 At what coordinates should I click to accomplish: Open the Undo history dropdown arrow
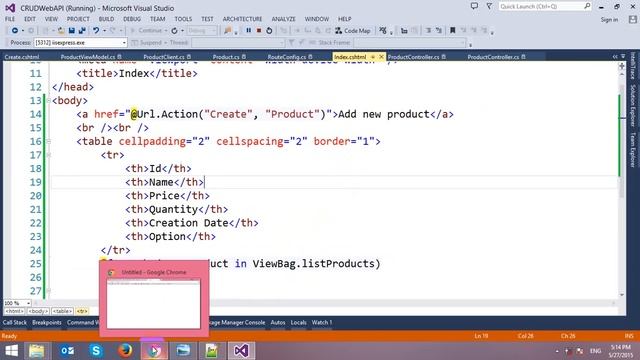104,31
